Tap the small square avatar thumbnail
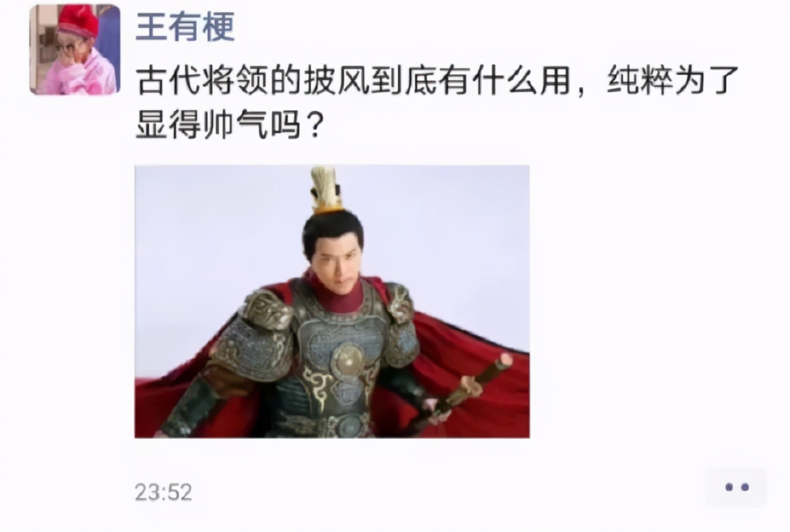 point(75,49)
